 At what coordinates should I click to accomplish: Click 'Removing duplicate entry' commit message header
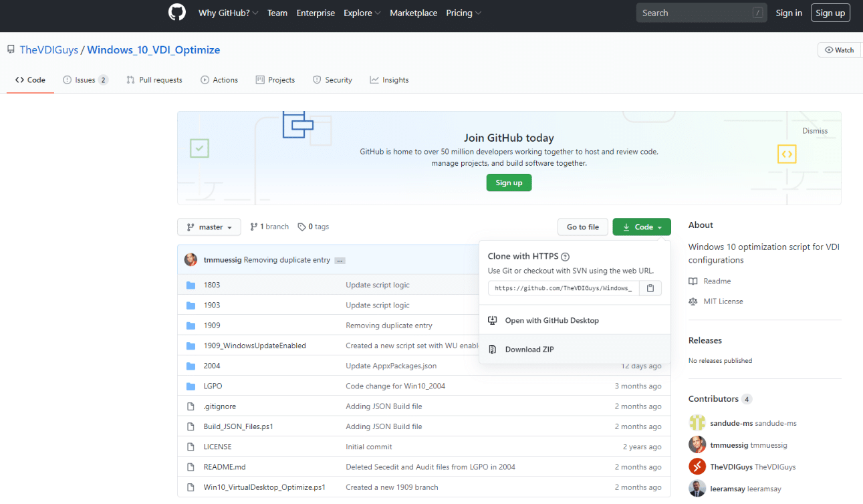point(287,260)
